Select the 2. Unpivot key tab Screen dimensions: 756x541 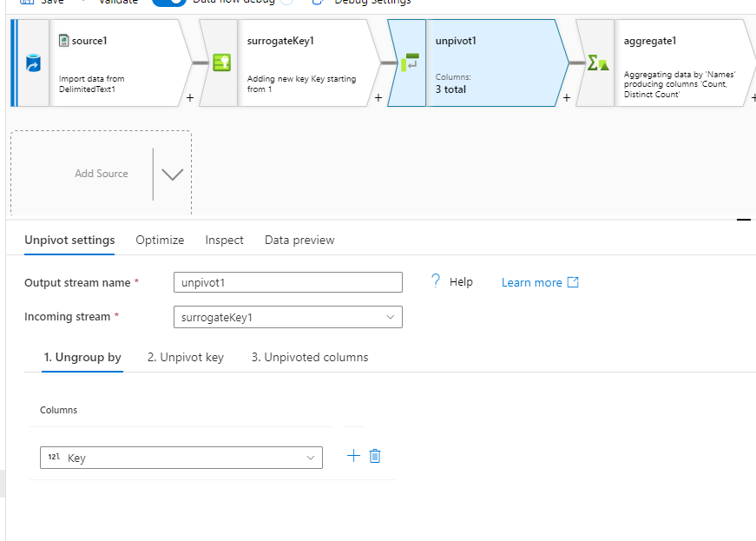(186, 357)
